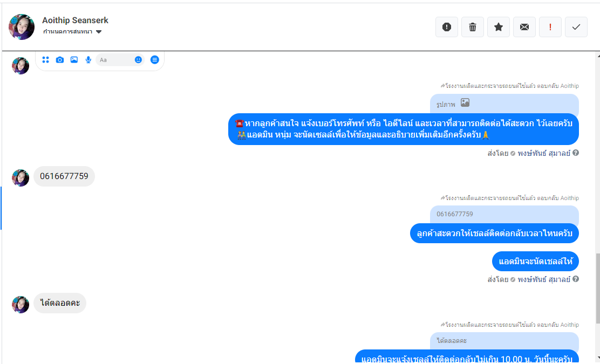Mark conversation done with checkmark icon

tap(576, 27)
